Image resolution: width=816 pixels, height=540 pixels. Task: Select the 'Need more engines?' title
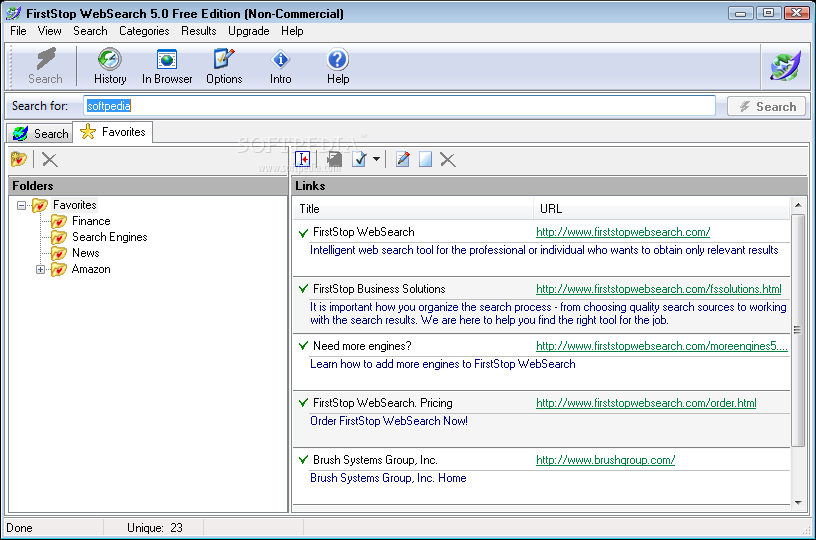362,346
